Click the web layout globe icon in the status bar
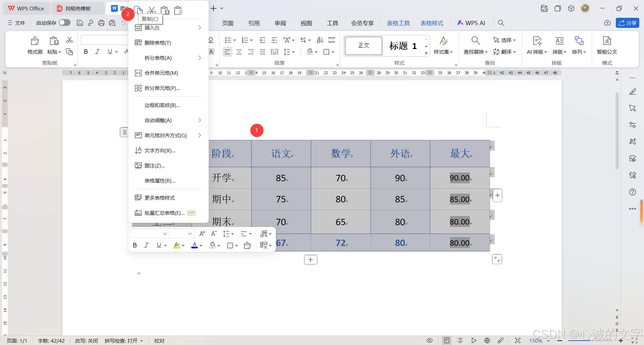644x345 pixels. [x=487, y=341]
